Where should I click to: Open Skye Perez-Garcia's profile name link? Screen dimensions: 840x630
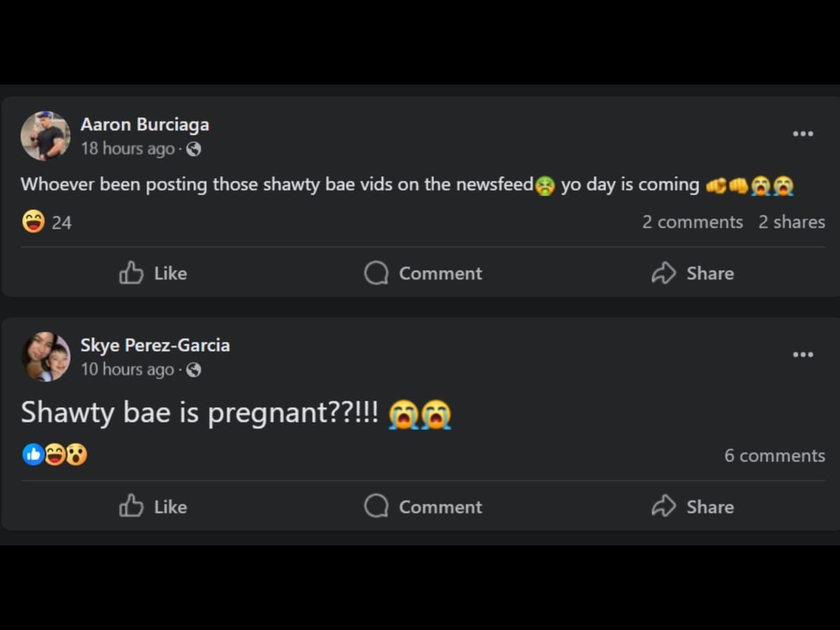[155, 345]
